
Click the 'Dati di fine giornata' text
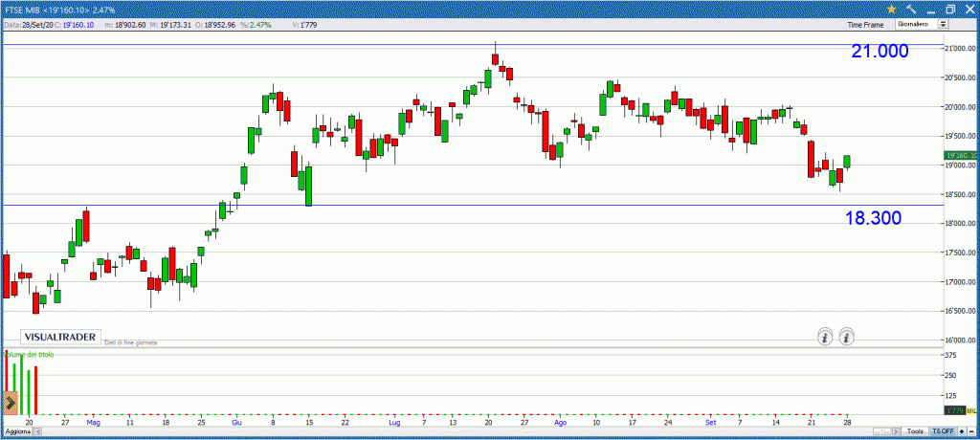point(131,342)
